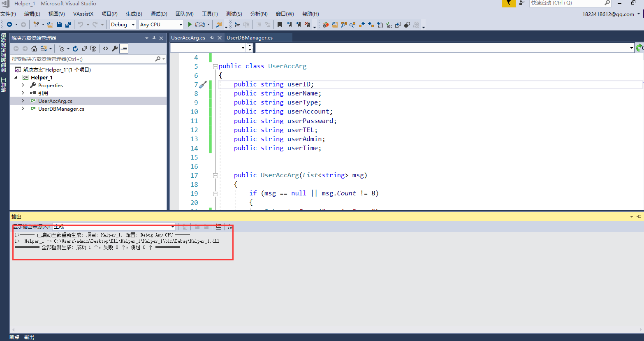Click the account 1823418612@qq.com

pyautogui.click(x=608, y=14)
